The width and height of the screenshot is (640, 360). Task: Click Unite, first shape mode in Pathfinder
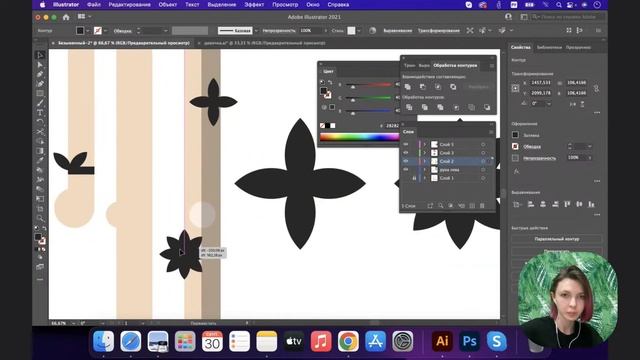point(407,87)
